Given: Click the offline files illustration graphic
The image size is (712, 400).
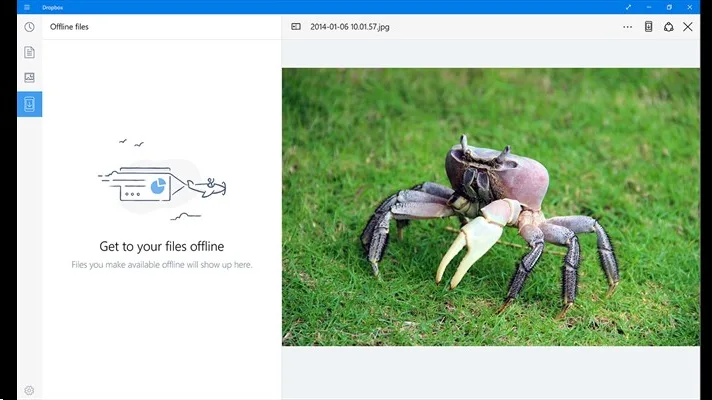Looking at the screenshot, I should [161, 182].
